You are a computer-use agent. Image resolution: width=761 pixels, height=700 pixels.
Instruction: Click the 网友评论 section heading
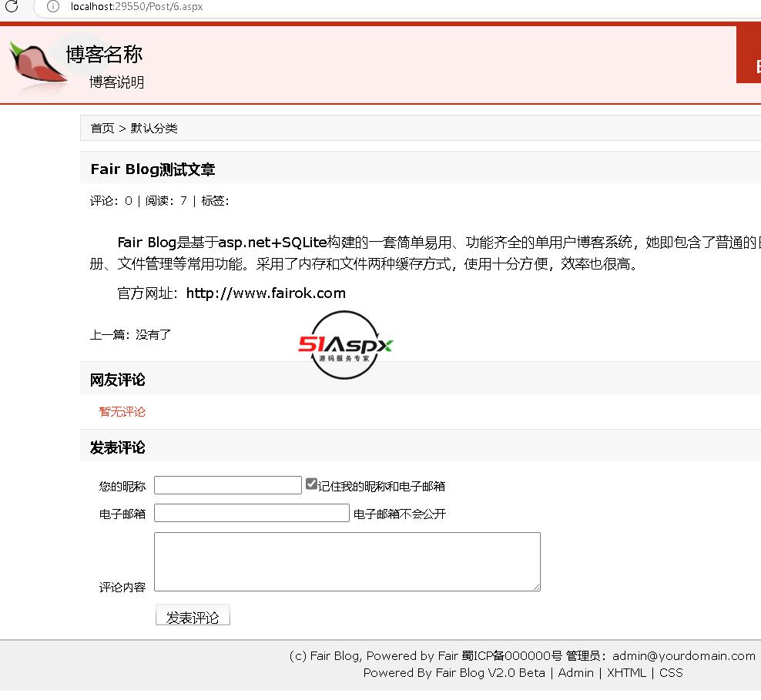click(117, 380)
